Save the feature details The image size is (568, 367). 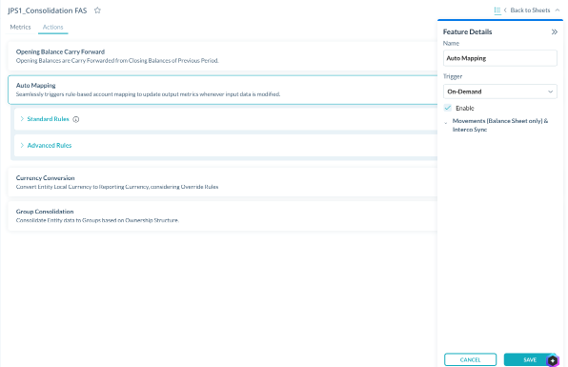click(530, 360)
